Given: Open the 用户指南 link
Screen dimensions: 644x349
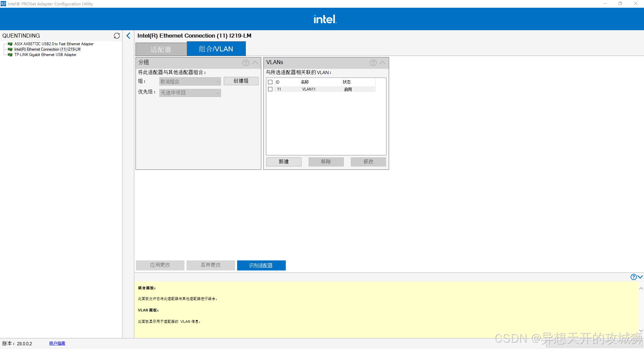Looking at the screenshot, I should tap(57, 343).
